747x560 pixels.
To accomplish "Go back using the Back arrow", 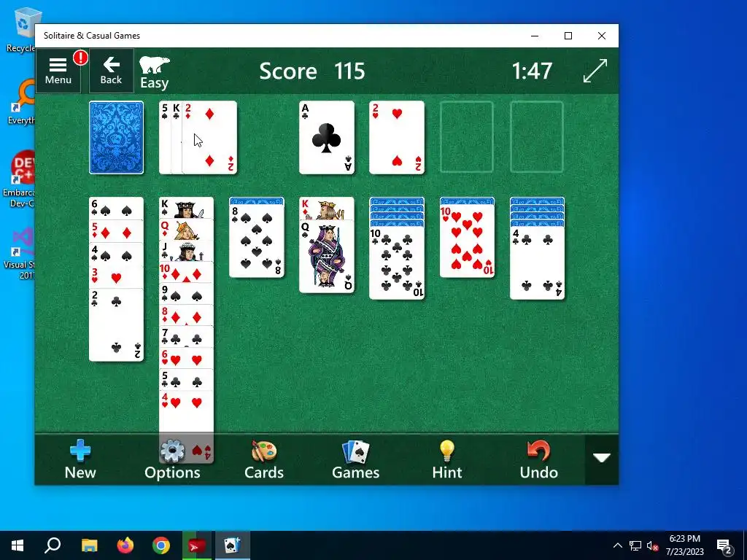I will (x=111, y=71).
